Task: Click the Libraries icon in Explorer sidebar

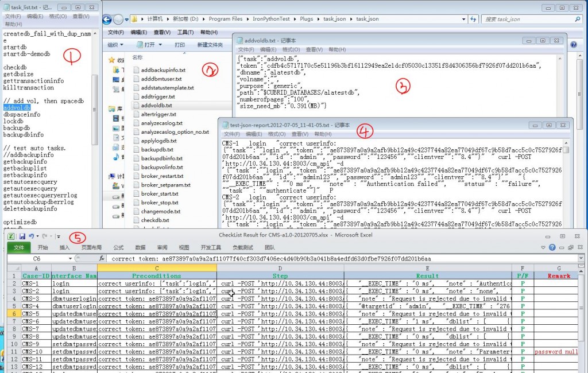Action: pyautogui.click(x=112, y=108)
